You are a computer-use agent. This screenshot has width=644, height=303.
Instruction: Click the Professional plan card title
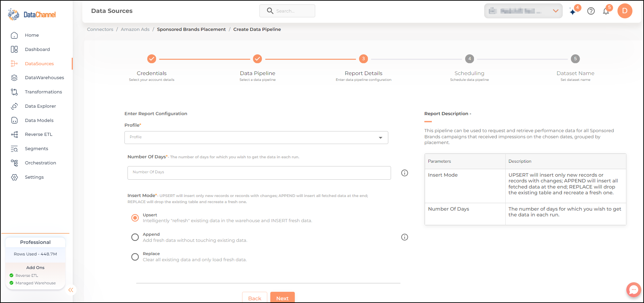click(x=35, y=242)
